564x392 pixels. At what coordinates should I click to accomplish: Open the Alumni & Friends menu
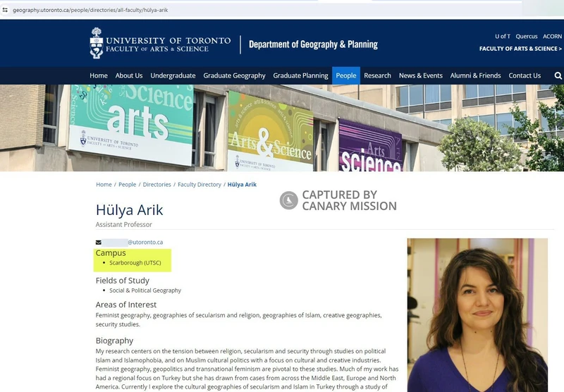475,75
